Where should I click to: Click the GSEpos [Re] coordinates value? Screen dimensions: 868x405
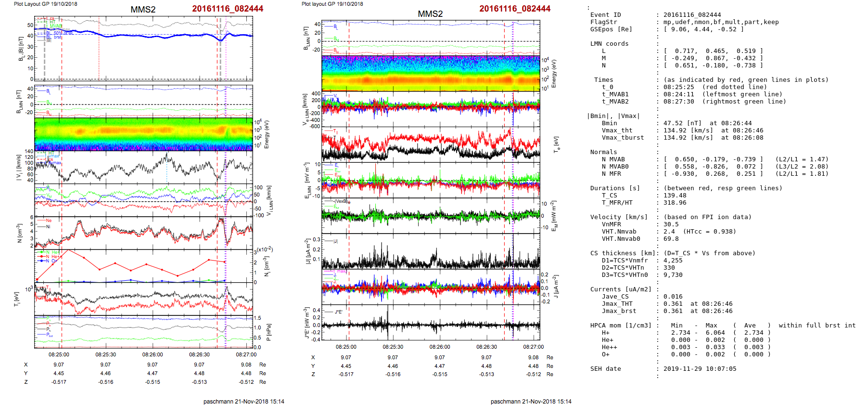(703, 29)
